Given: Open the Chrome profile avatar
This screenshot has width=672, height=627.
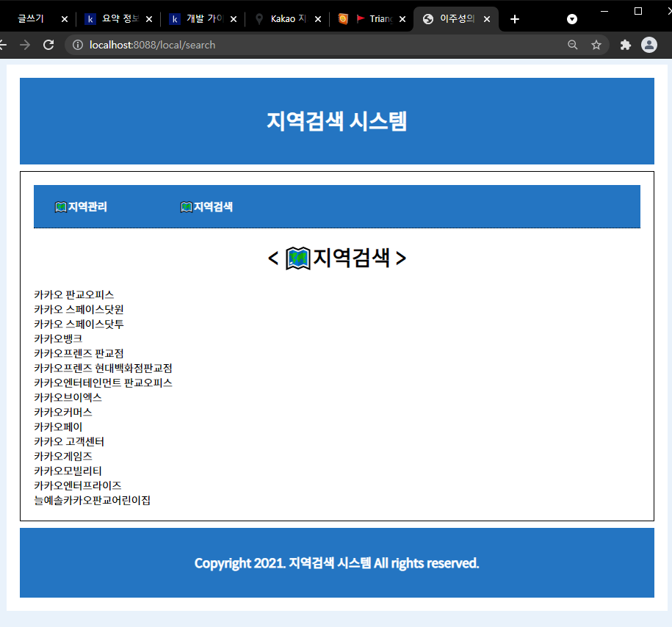Looking at the screenshot, I should (x=648, y=45).
